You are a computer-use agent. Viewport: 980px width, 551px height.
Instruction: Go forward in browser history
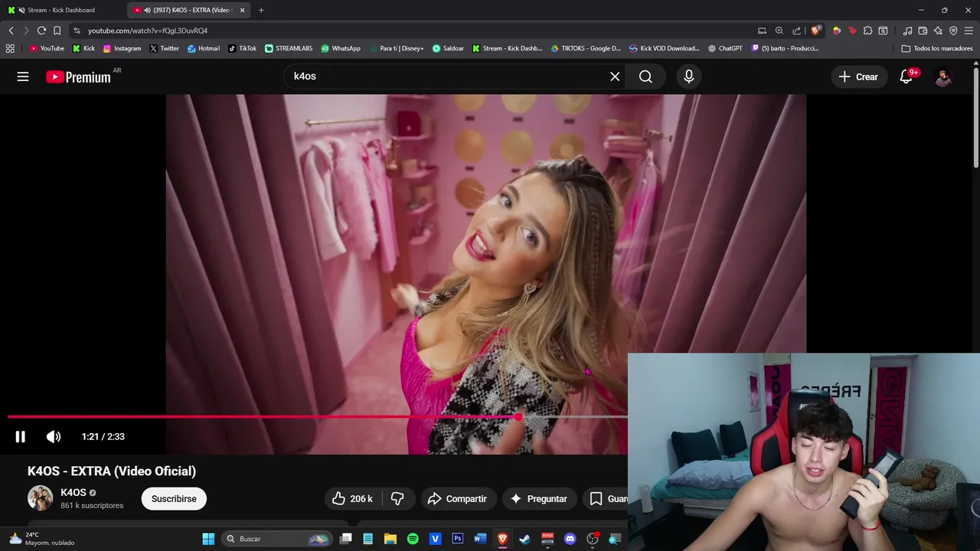click(x=26, y=31)
